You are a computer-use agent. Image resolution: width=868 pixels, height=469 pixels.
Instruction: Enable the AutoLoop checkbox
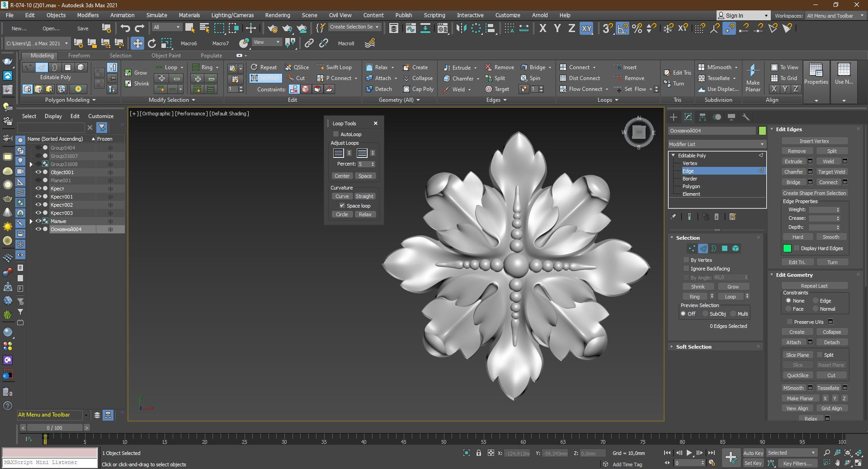tap(336, 134)
